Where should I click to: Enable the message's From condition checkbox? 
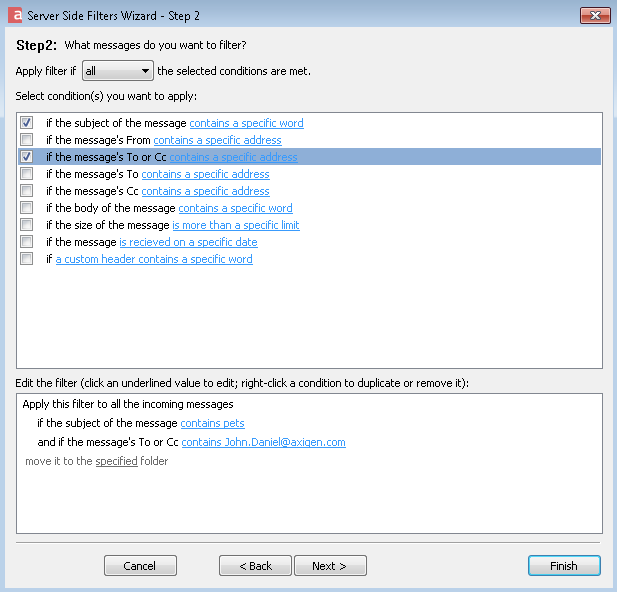[x=26, y=140]
